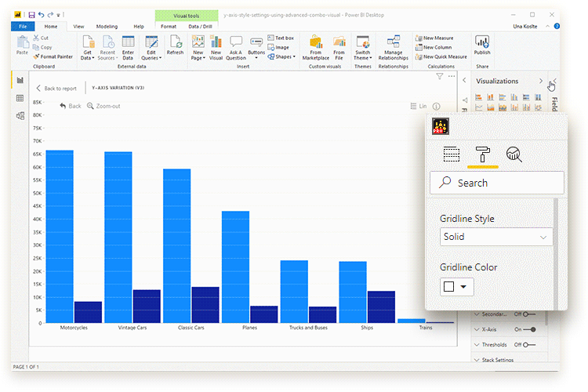Expand the Filters pane chevron
This screenshot has width=588, height=392.
pyautogui.click(x=464, y=80)
